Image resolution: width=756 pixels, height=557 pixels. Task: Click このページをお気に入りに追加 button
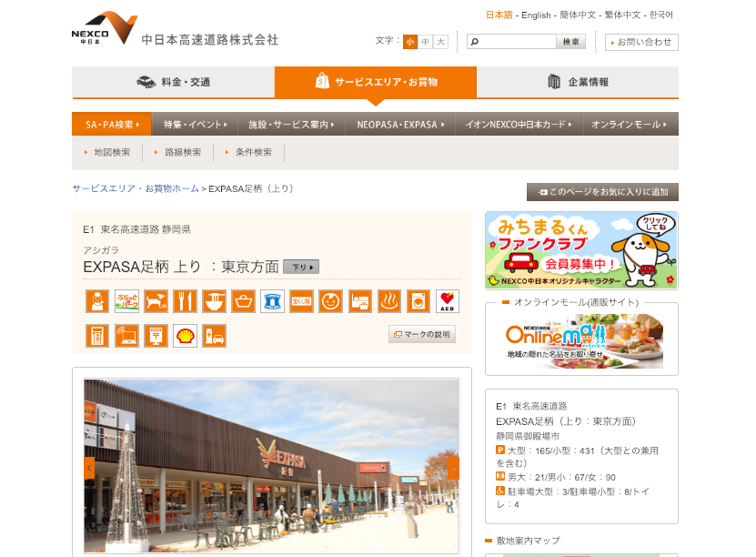click(602, 192)
